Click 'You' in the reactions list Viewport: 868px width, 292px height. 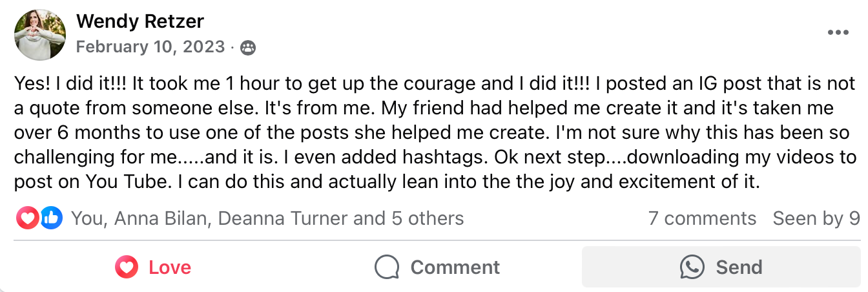click(x=87, y=218)
